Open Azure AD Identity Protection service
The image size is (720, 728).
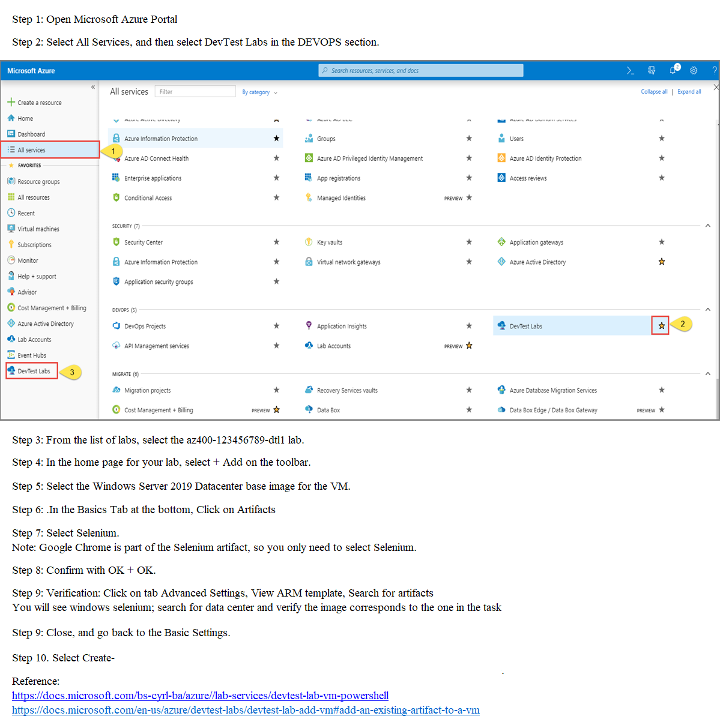[545, 158]
